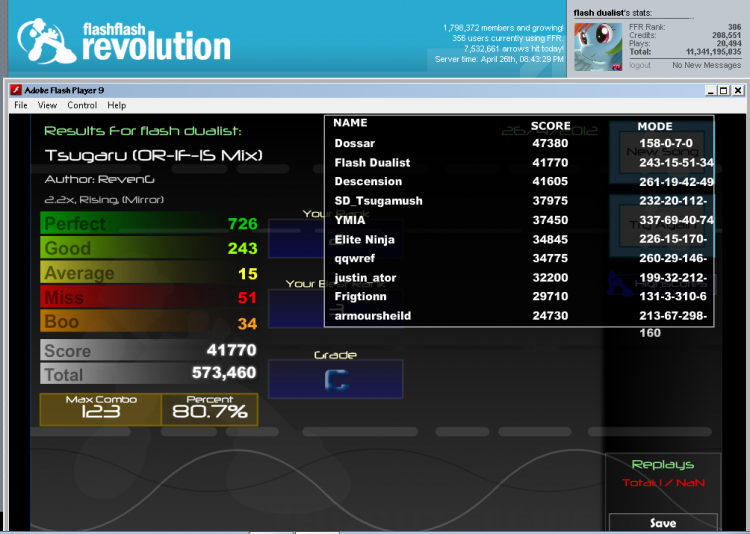Click Author: RevenG text
Image resolution: width=750 pixels, height=534 pixels.
(99, 179)
